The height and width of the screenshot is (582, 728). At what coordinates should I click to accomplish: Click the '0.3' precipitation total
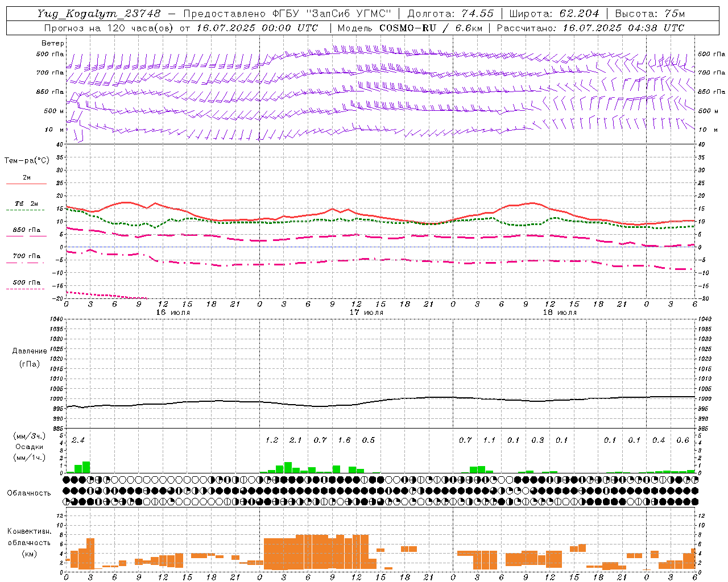point(537,440)
